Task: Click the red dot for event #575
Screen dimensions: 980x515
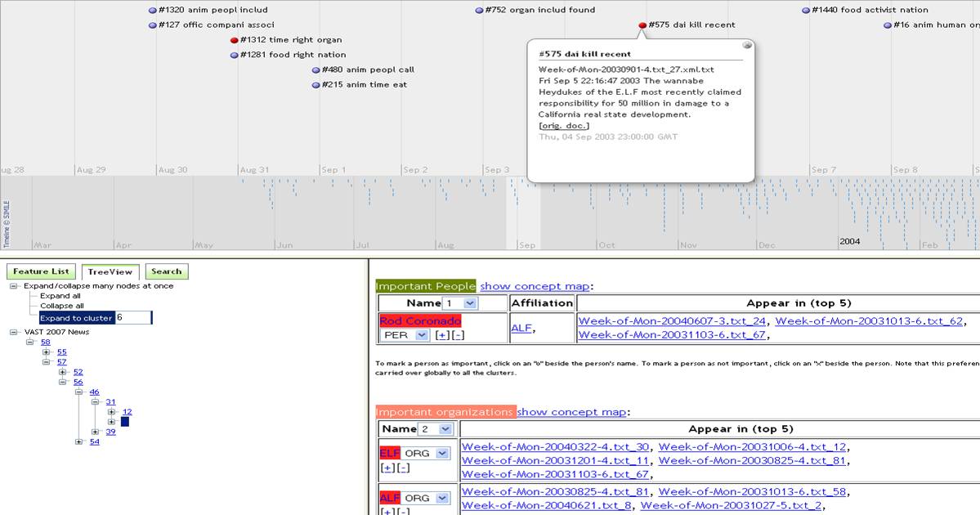Action: pyautogui.click(x=642, y=25)
